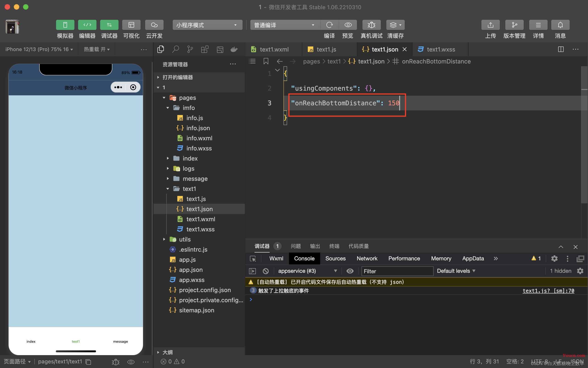
Task: Click the Compile (编译) refresh icon
Action: click(x=329, y=25)
